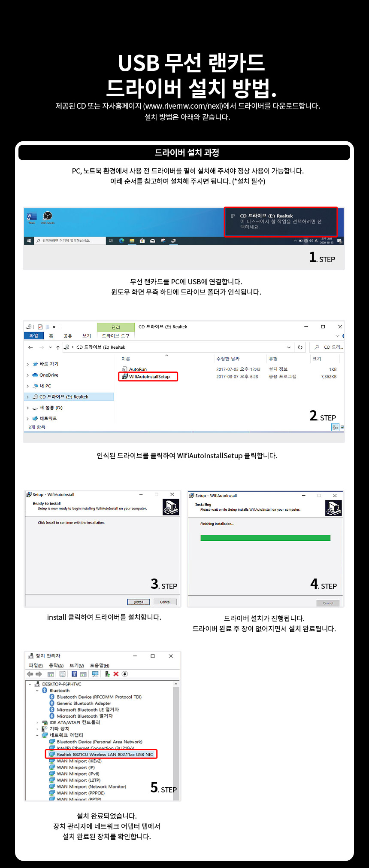Sort by the 수정한 날짜 column header

(228, 359)
